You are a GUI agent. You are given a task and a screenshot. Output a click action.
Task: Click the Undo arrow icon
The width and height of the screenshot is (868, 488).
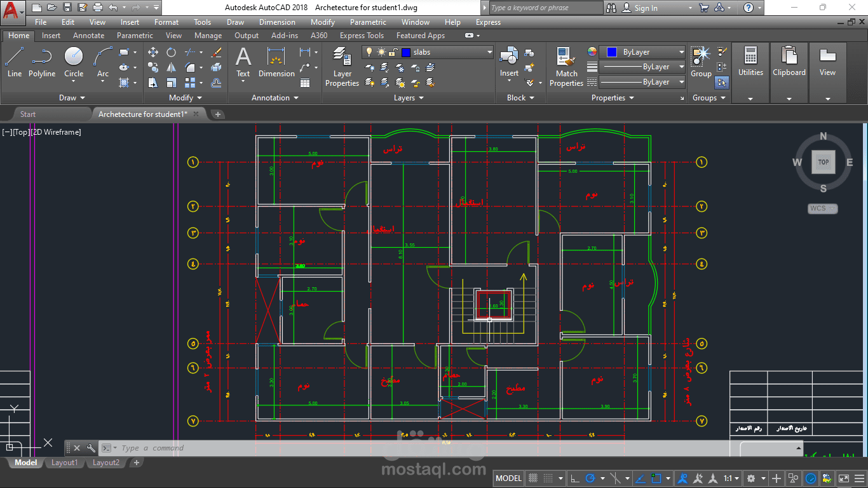pyautogui.click(x=112, y=8)
